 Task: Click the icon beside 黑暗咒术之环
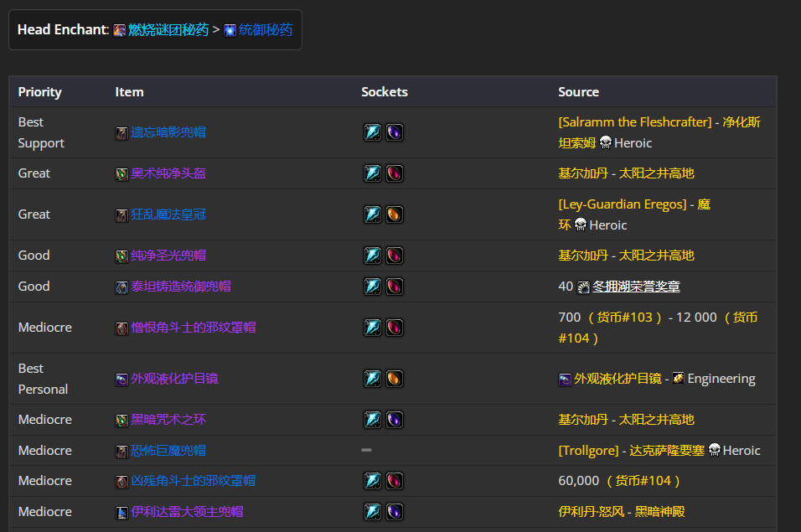[121, 421]
